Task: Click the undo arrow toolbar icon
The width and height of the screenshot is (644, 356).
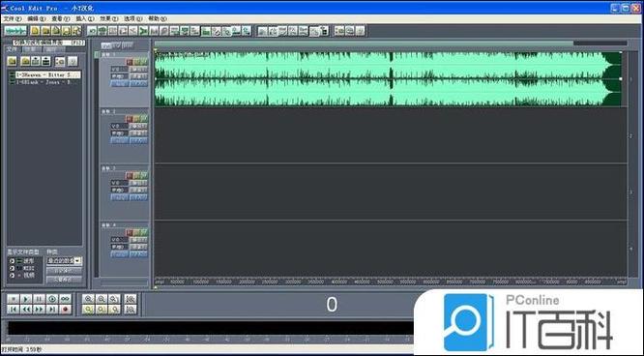Action: click(x=92, y=31)
